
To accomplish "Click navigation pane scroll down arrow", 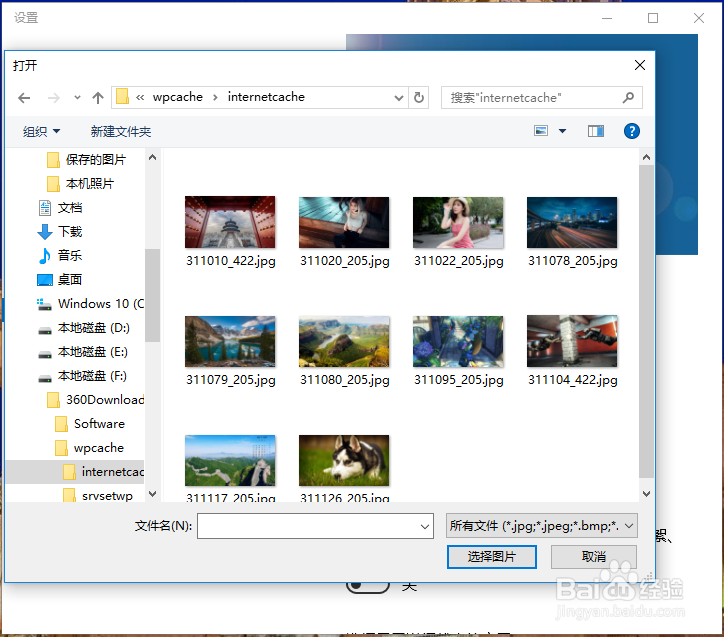I will [x=152, y=494].
